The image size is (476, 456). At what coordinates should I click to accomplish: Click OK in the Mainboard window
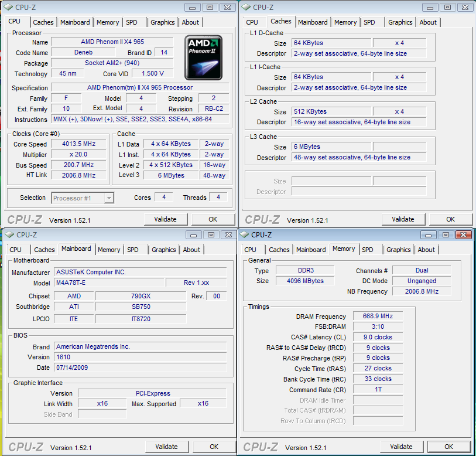(214, 447)
